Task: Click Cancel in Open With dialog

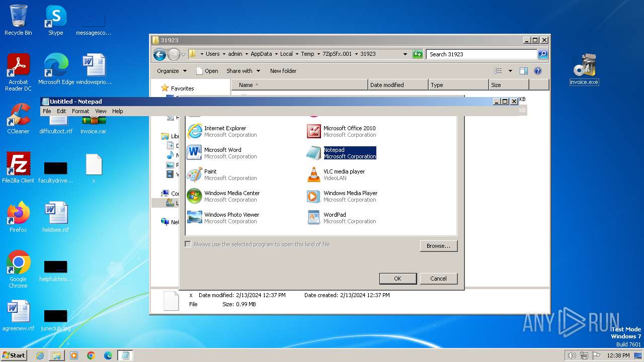Action: tap(438, 279)
